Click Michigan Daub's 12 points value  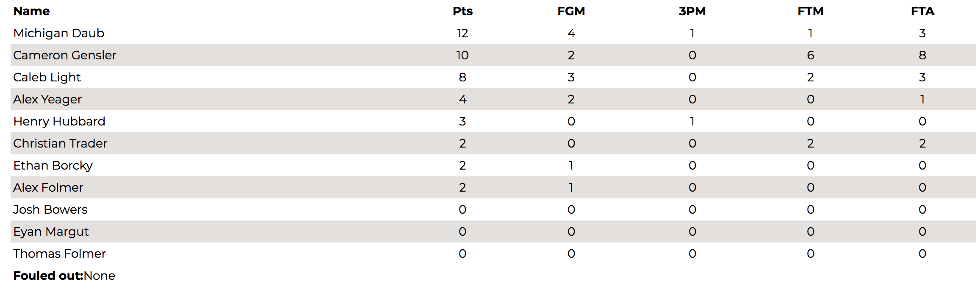tap(462, 33)
